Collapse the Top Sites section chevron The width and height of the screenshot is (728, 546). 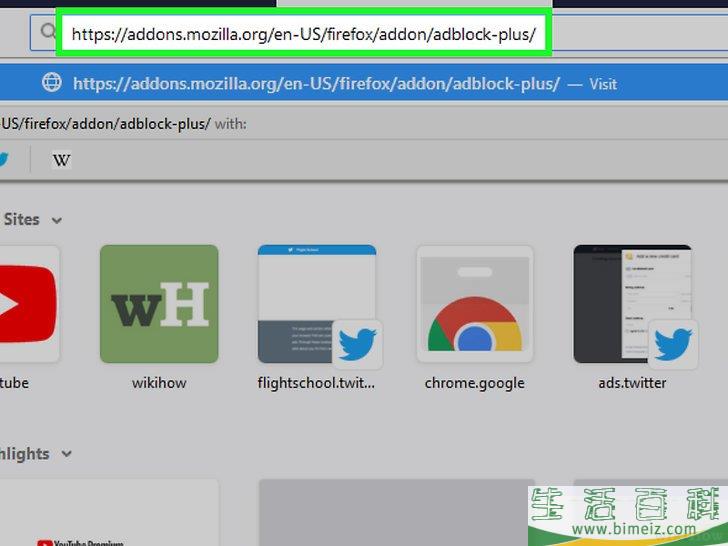(x=57, y=221)
